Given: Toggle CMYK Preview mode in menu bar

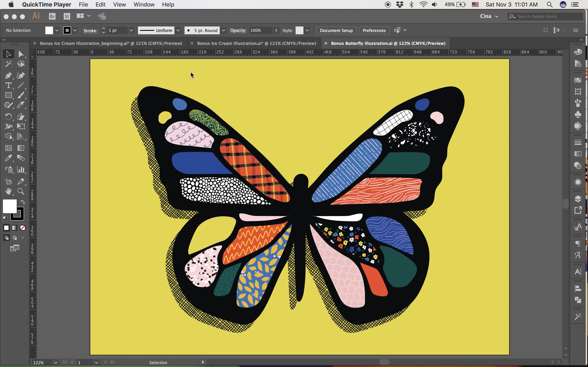Looking at the screenshot, I should 119,5.
